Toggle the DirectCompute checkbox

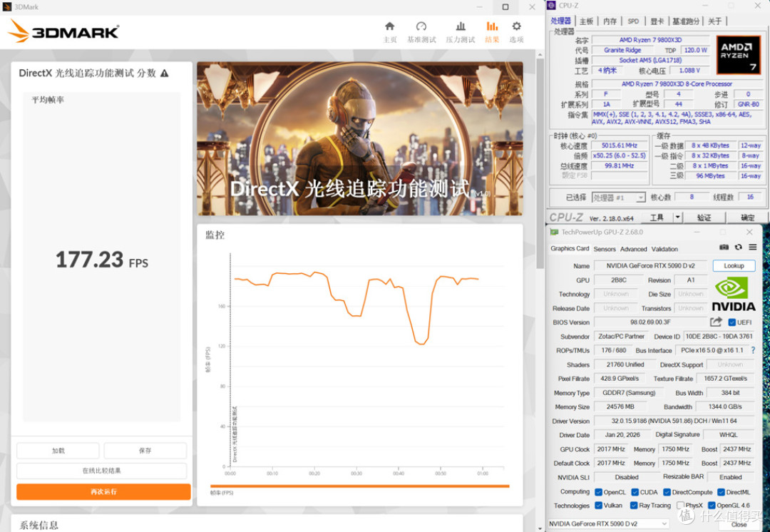click(x=667, y=492)
